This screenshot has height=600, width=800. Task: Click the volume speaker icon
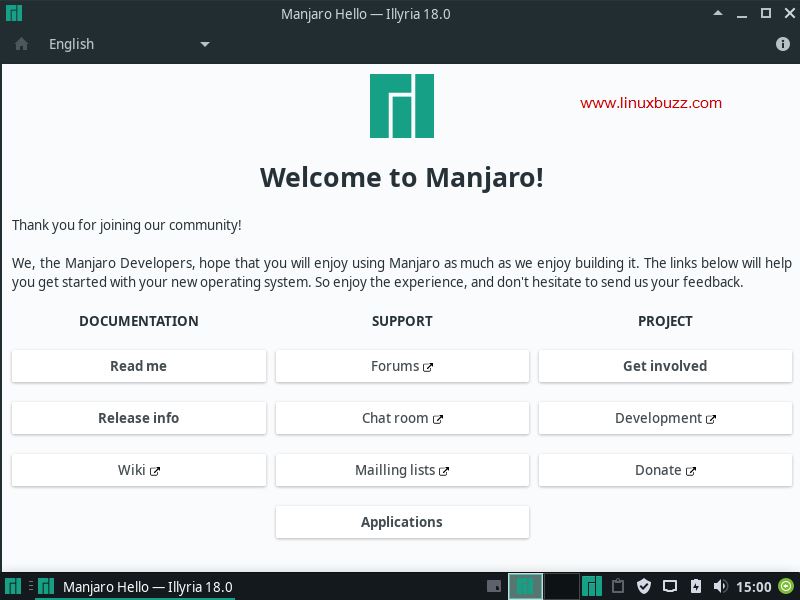[x=720, y=586]
